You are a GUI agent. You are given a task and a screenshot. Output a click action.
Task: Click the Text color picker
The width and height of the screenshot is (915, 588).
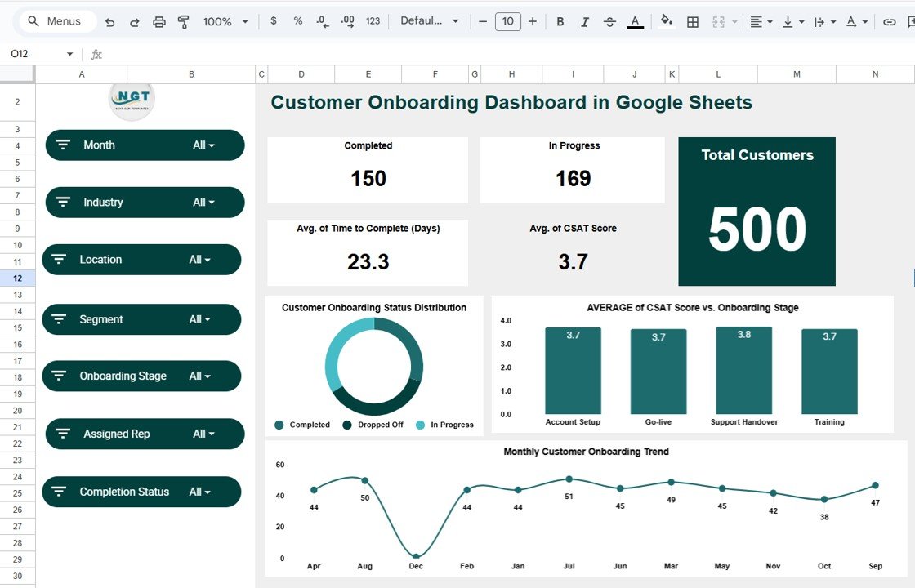point(635,21)
